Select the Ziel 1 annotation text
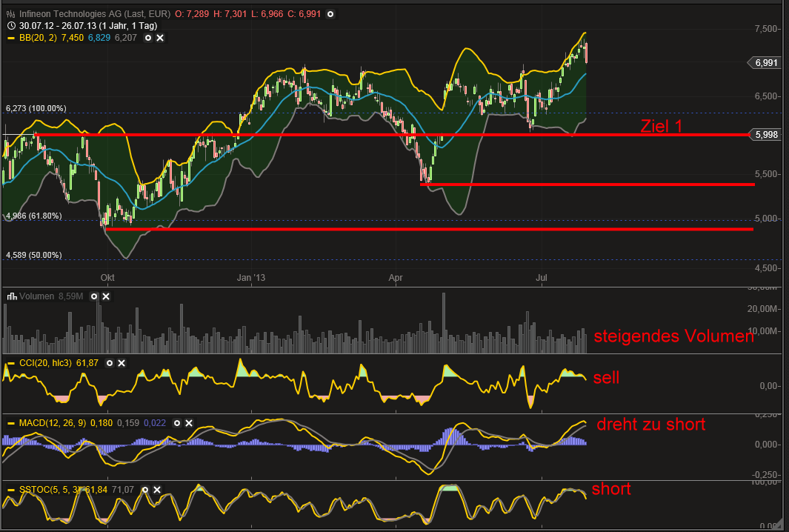789x532 pixels. point(661,126)
